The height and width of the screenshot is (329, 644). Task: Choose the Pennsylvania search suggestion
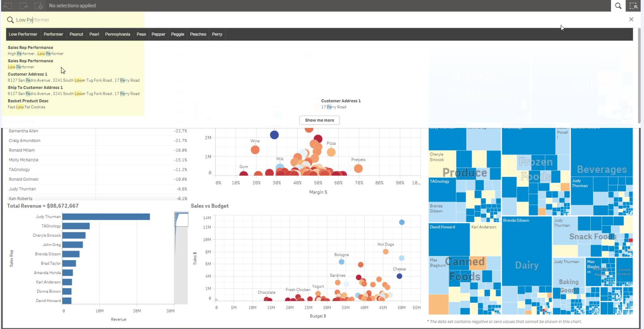[x=117, y=34]
